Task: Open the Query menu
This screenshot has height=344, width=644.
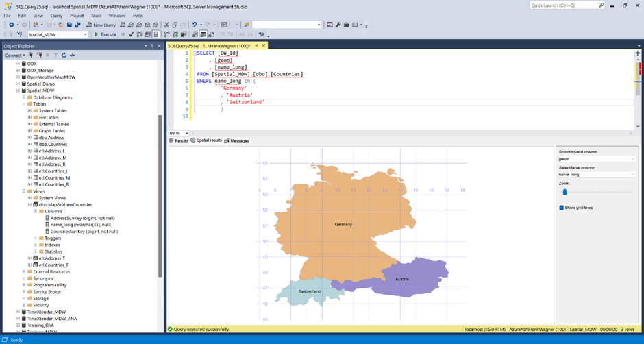Action: (x=56, y=16)
